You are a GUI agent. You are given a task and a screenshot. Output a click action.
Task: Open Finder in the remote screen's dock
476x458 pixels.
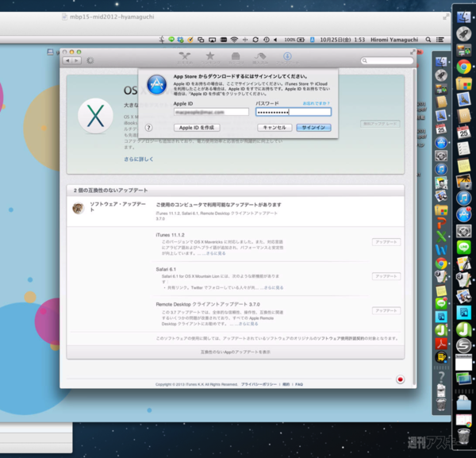(x=441, y=62)
